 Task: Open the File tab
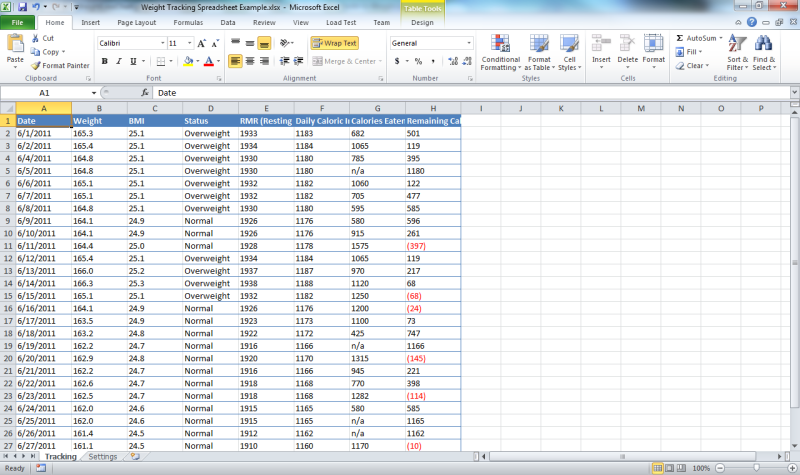[17, 22]
